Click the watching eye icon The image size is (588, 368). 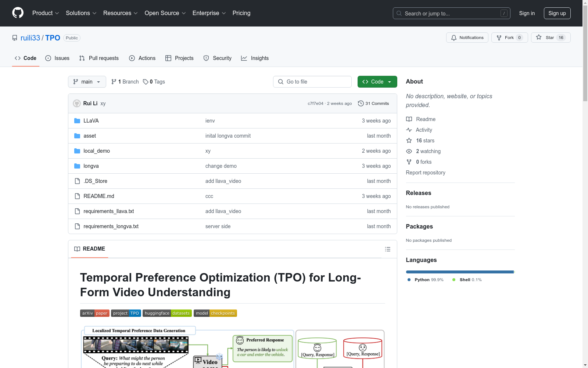click(x=409, y=151)
